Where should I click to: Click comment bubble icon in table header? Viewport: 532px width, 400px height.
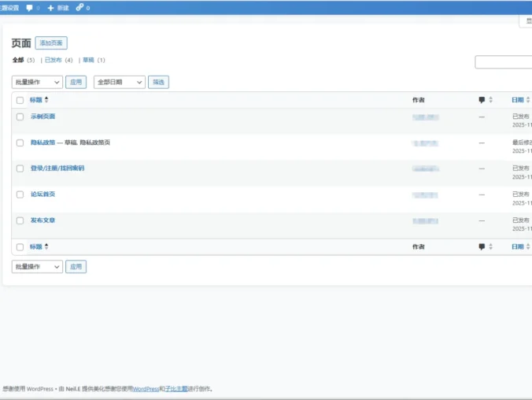coord(482,100)
